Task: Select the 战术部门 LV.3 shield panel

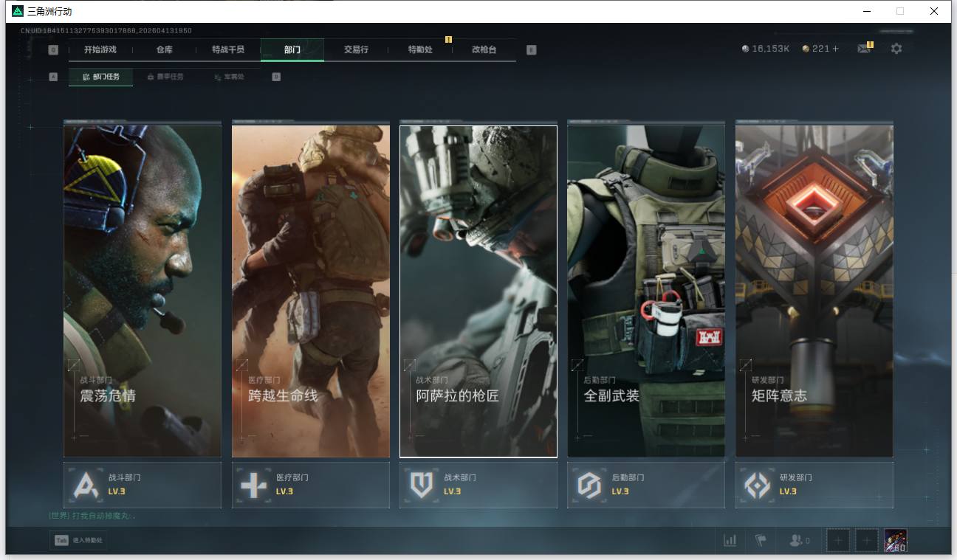Action: pyautogui.click(x=478, y=485)
